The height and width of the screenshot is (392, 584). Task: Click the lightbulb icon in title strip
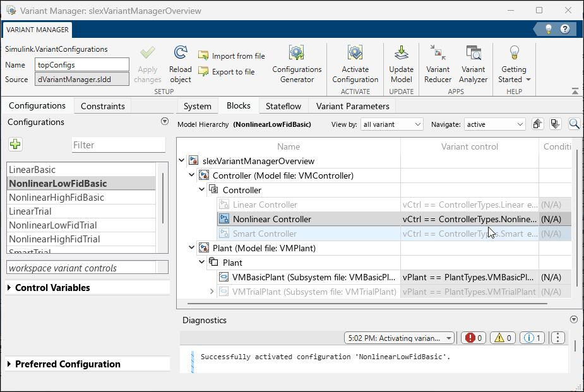[548, 29]
